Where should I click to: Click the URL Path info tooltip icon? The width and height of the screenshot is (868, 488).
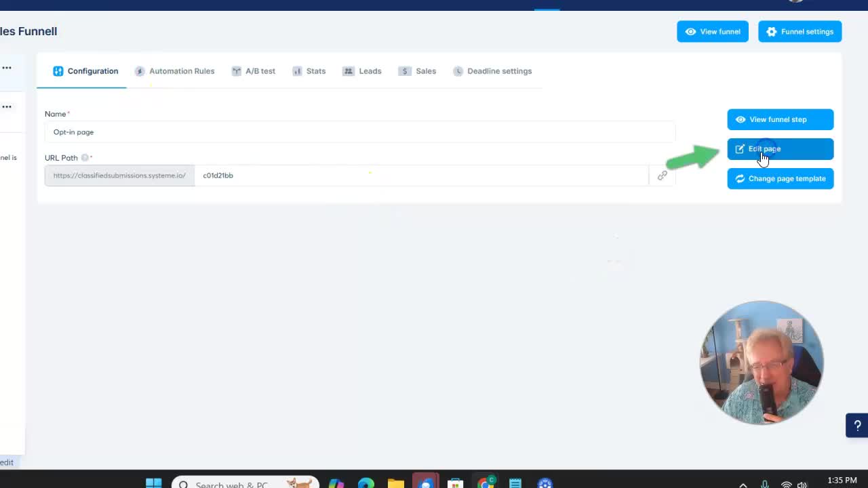(x=85, y=158)
